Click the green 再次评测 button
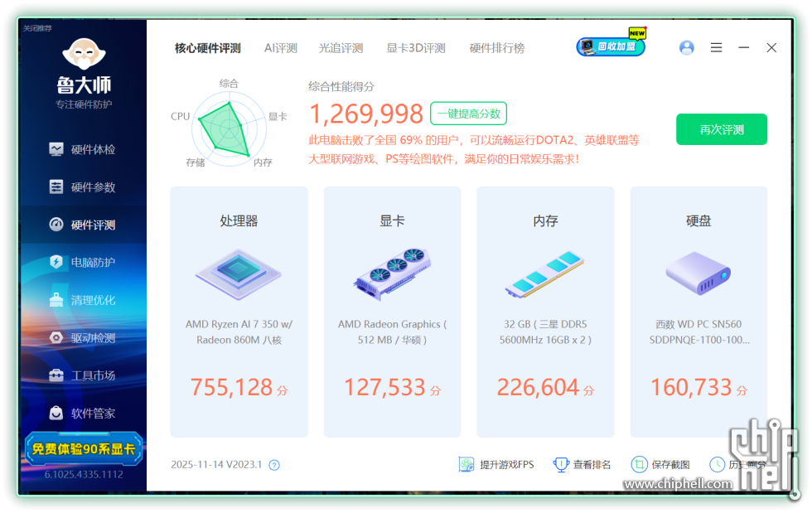The width and height of the screenshot is (812, 513). (721, 129)
